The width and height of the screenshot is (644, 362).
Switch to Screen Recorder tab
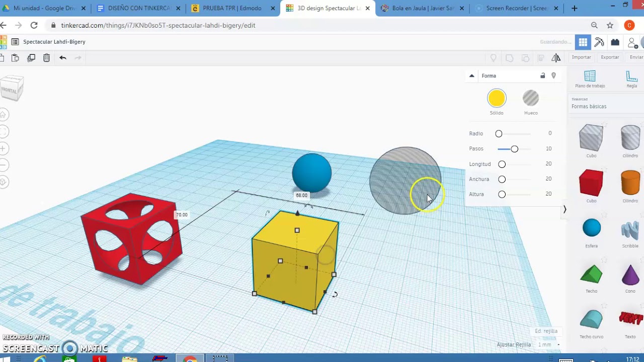coord(516,8)
